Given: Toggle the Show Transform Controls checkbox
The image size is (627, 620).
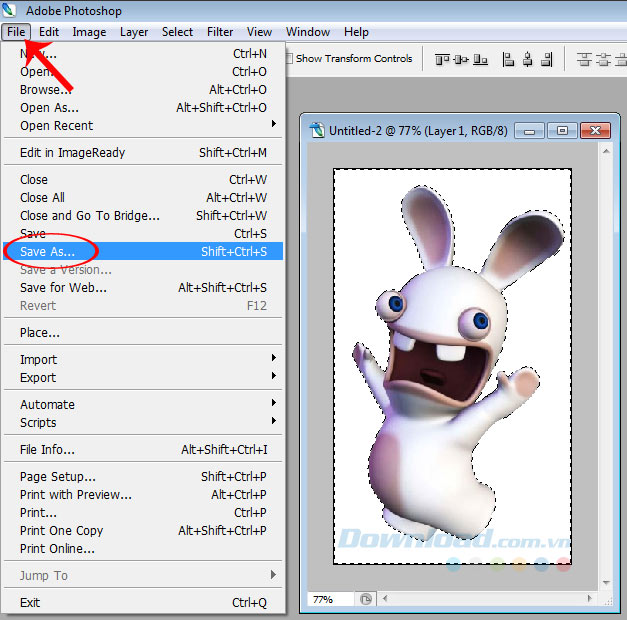Looking at the screenshot, I should tap(289, 59).
